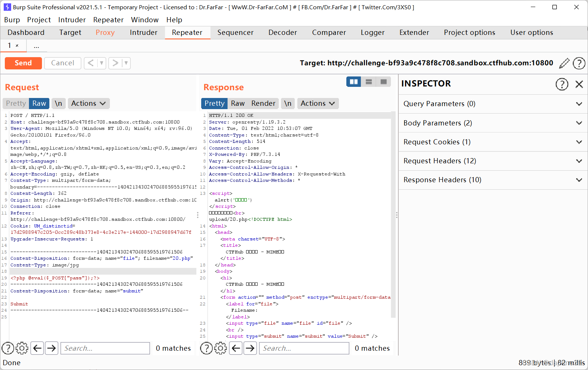Toggle response Render view

(x=263, y=104)
